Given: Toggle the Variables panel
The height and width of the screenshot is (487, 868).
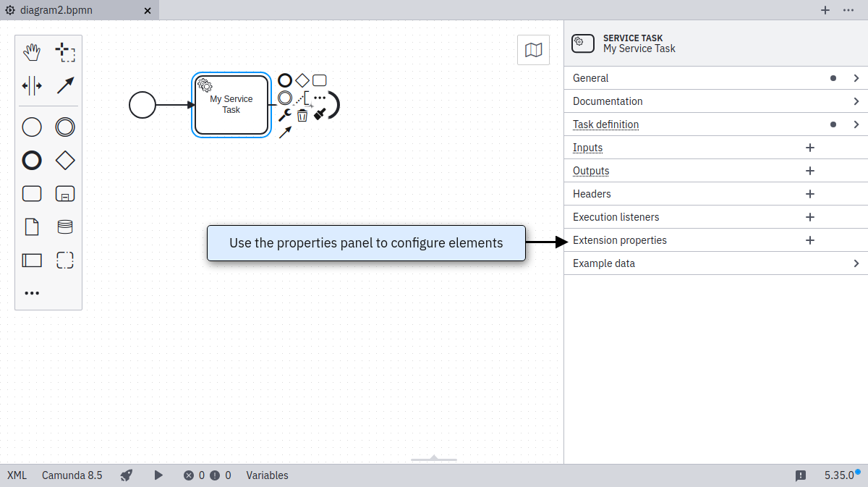Looking at the screenshot, I should coord(267,475).
